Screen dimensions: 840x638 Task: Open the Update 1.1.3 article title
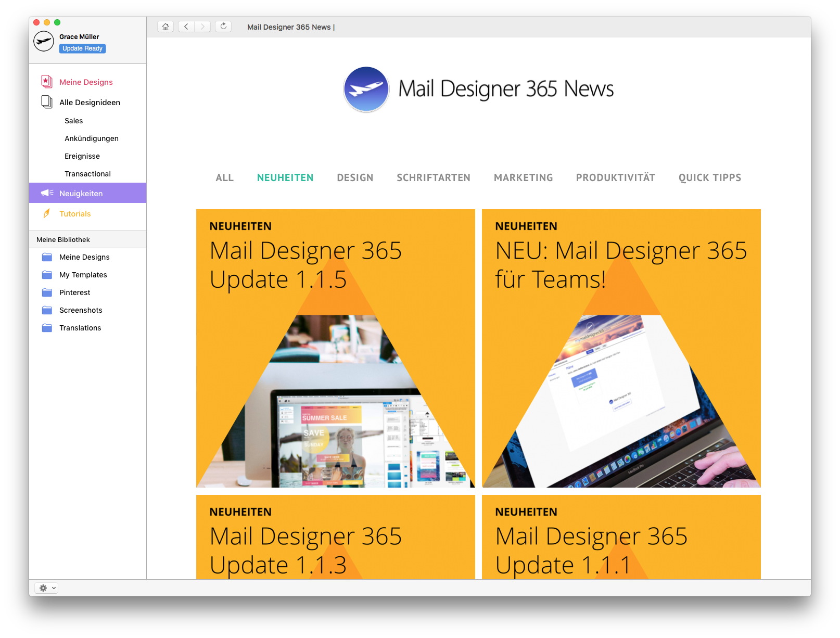pos(306,551)
